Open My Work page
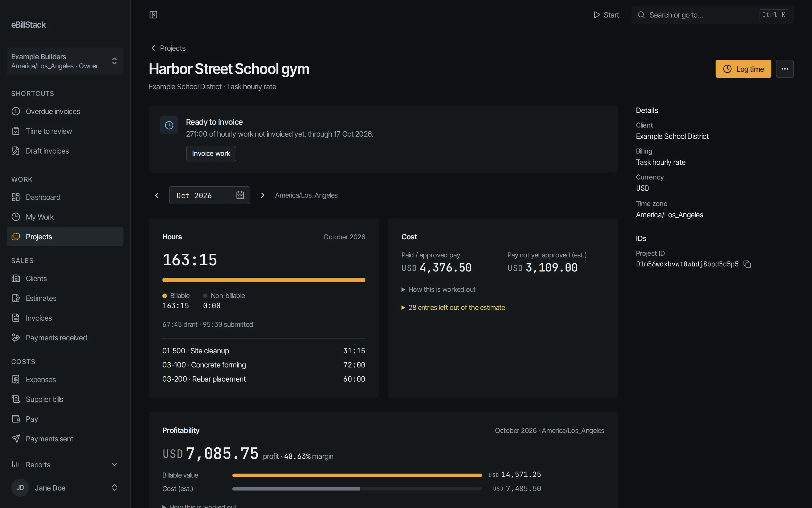The image size is (812, 508). tap(65, 217)
